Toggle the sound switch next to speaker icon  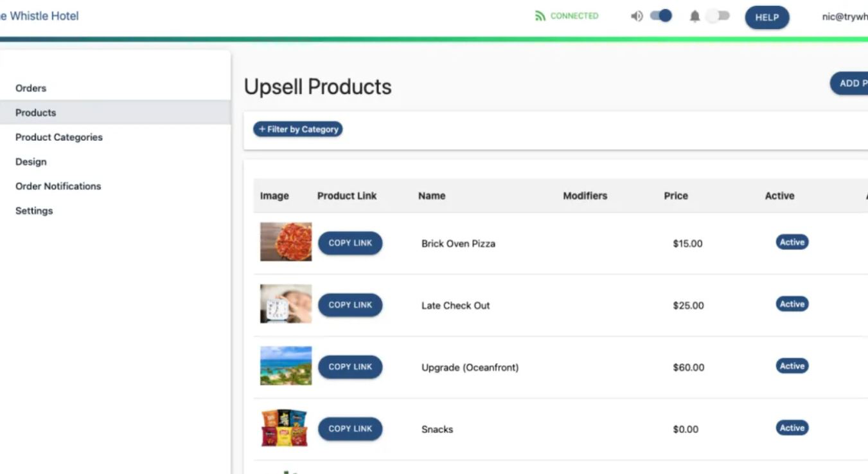(x=660, y=15)
